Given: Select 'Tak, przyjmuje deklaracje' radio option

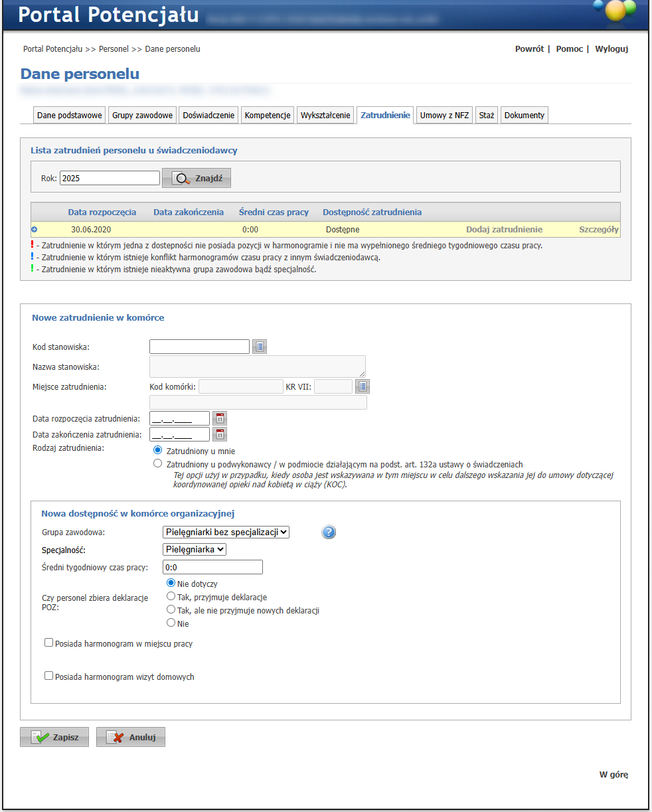Looking at the screenshot, I should [171, 596].
